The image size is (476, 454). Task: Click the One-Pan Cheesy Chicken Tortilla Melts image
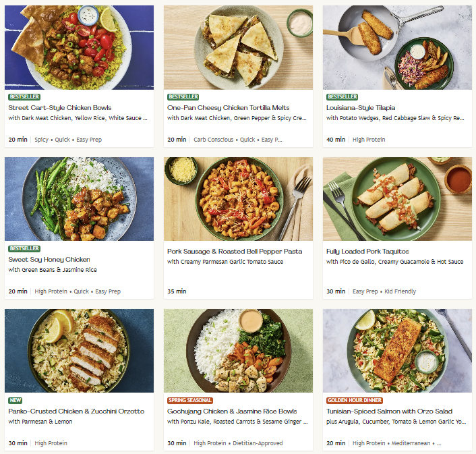[238, 47]
